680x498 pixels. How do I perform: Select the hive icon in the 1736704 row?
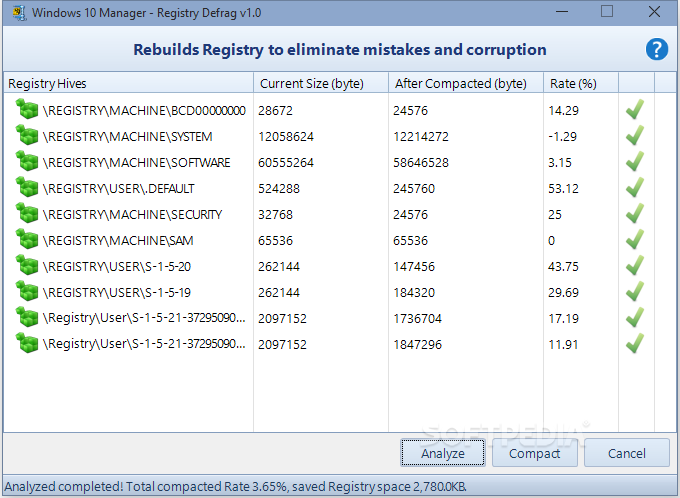(x=27, y=317)
